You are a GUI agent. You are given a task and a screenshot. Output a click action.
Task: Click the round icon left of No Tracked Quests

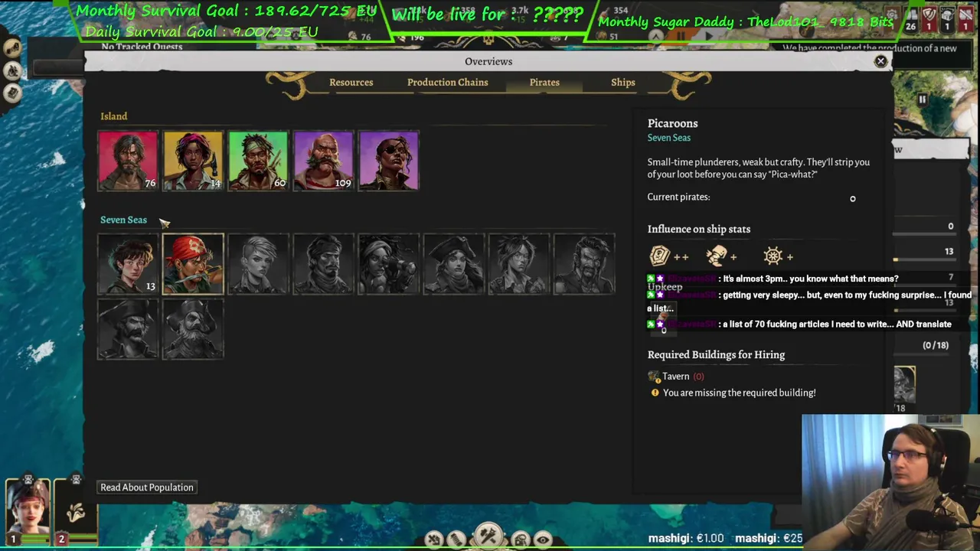pos(12,47)
